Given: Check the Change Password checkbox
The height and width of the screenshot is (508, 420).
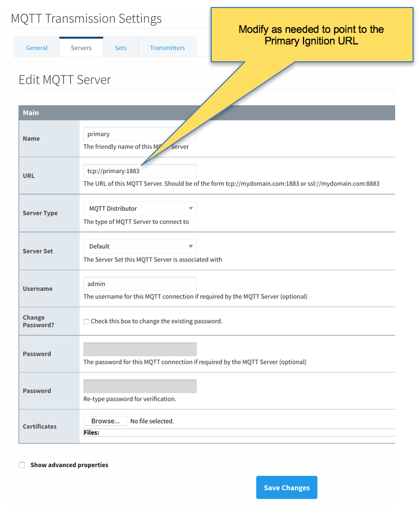Looking at the screenshot, I should pos(86,322).
